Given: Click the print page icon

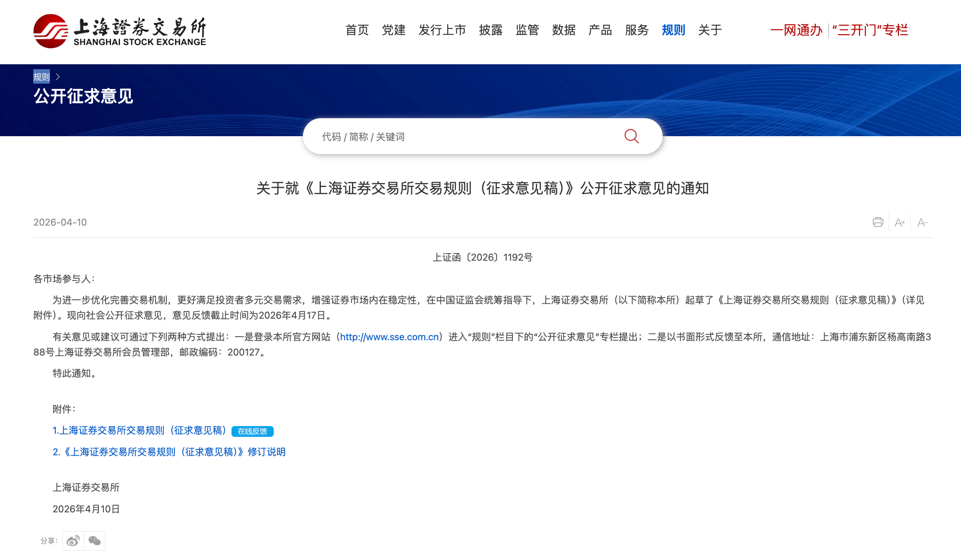Looking at the screenshot, I should pyautogui.click(x=877, y=222).
